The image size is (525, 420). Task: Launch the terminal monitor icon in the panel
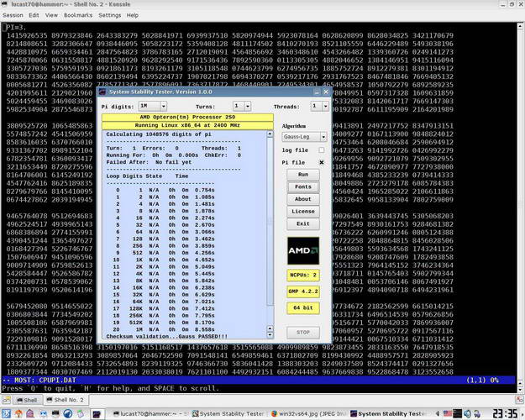point(55,414)
